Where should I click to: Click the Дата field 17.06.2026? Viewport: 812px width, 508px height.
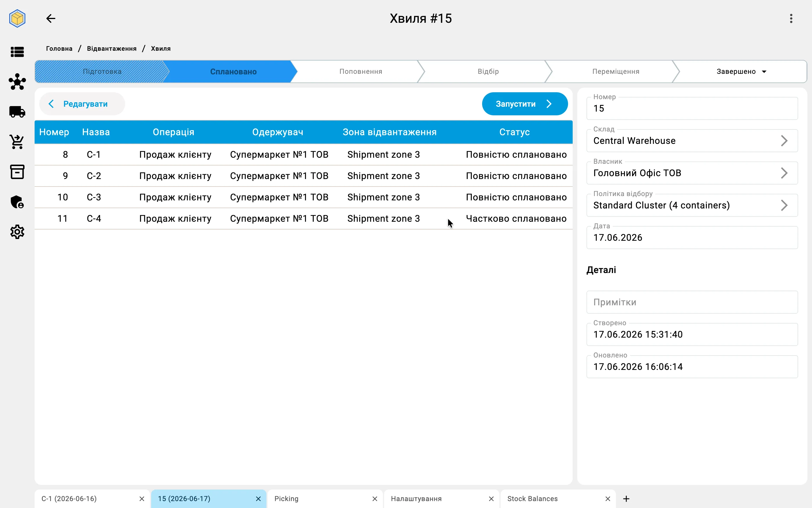coord(692,238)
